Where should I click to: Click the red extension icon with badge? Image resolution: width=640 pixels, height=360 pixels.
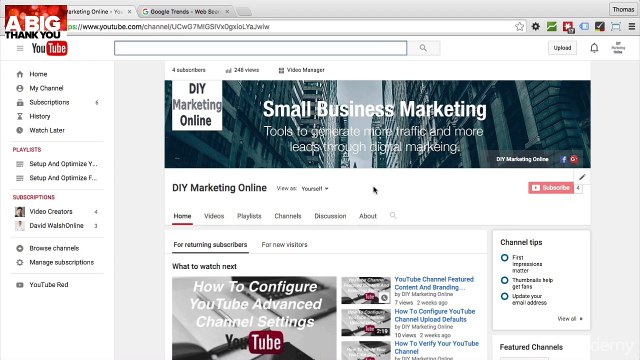pyautogui.click(x=568, y=27)
